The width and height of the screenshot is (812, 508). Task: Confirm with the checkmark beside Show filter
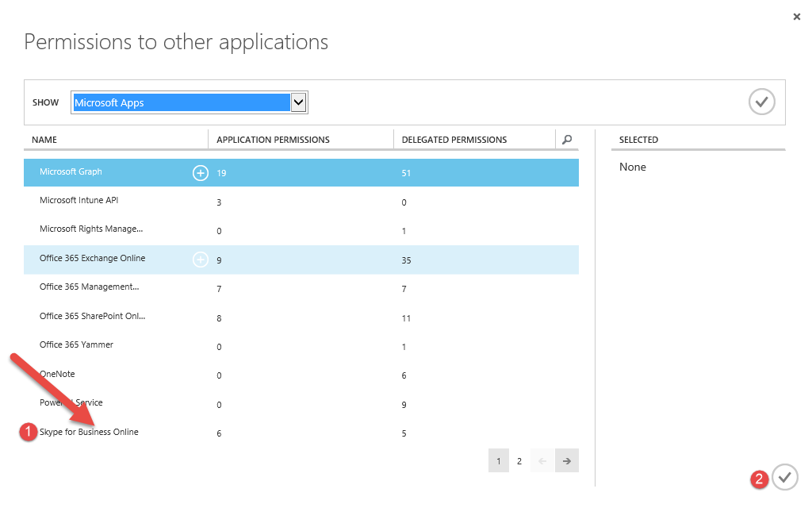coord(762,102)
